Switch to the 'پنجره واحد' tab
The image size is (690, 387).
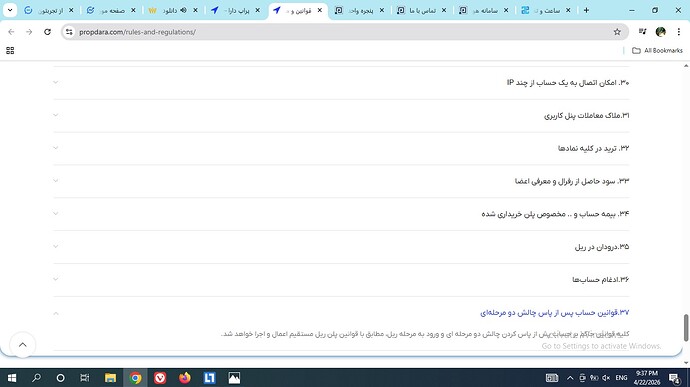click(x=360, y=10)
